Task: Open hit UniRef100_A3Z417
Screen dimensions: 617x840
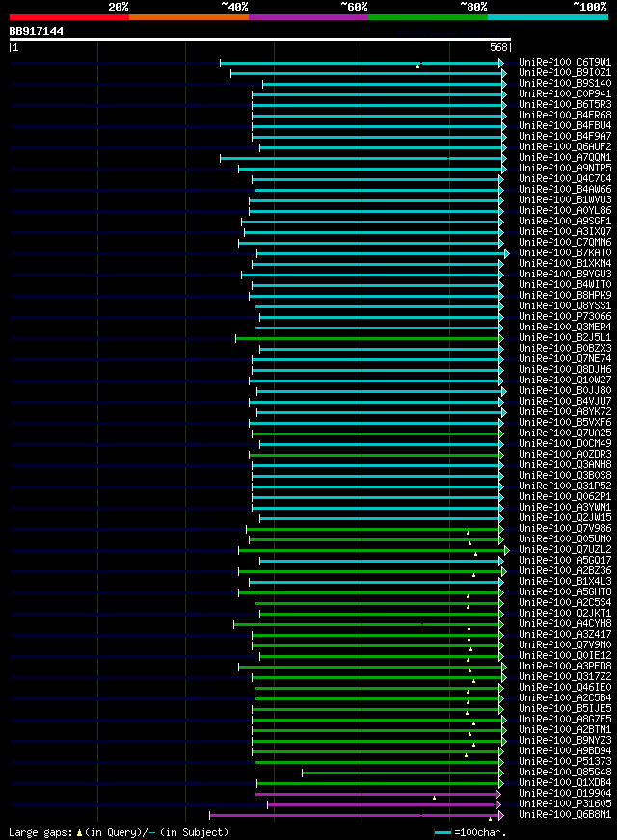Action: [565, 635]
